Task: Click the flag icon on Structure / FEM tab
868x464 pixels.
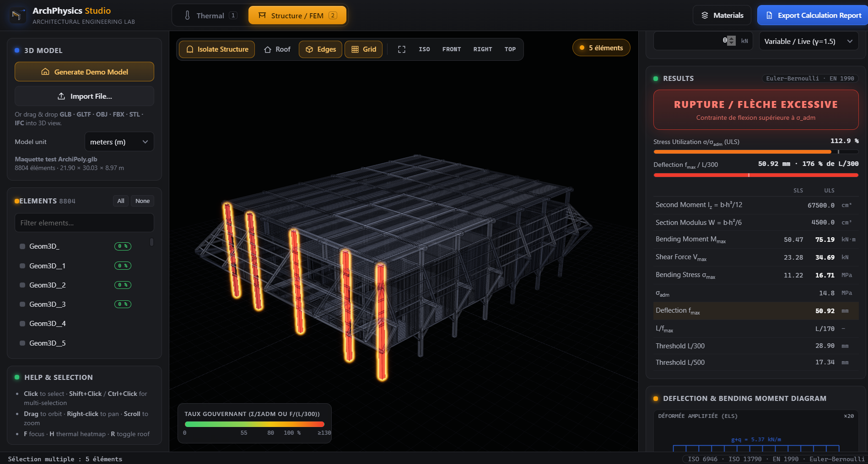Action: (262, 16)
